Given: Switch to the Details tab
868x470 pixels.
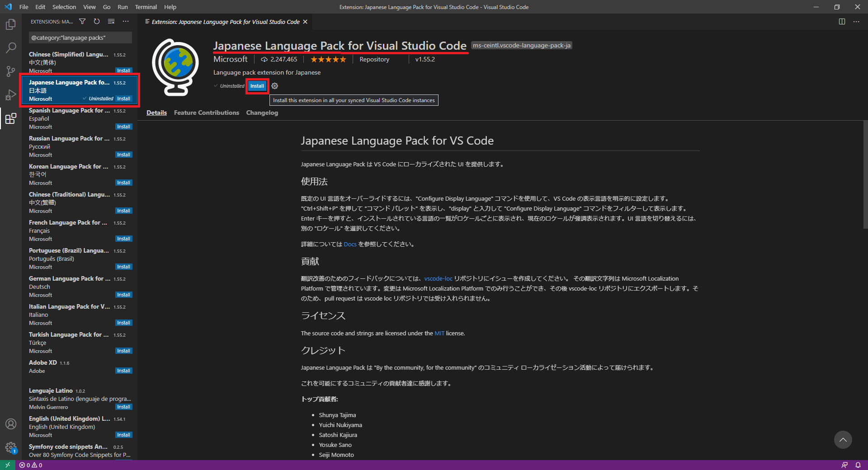Looking at the screenshot, I should click(156, 113).
